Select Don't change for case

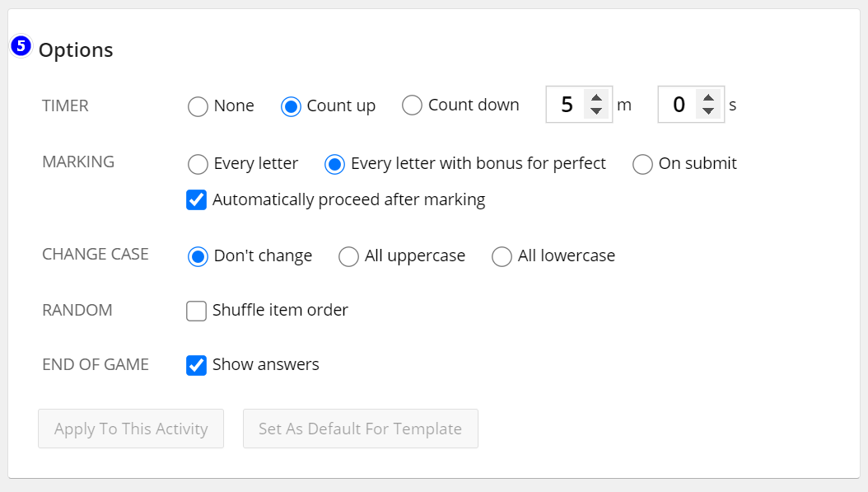coord(198,257)
